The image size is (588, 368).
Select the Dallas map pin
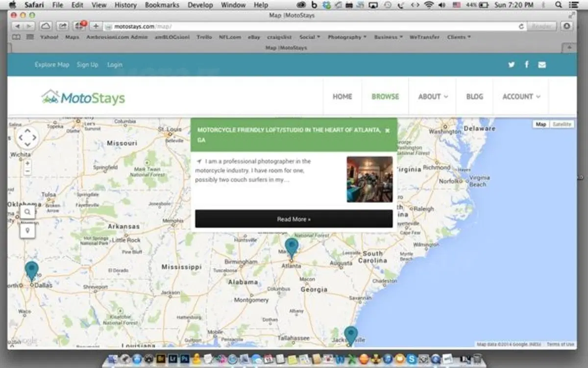pyautogui.click(x=32, y=271)
